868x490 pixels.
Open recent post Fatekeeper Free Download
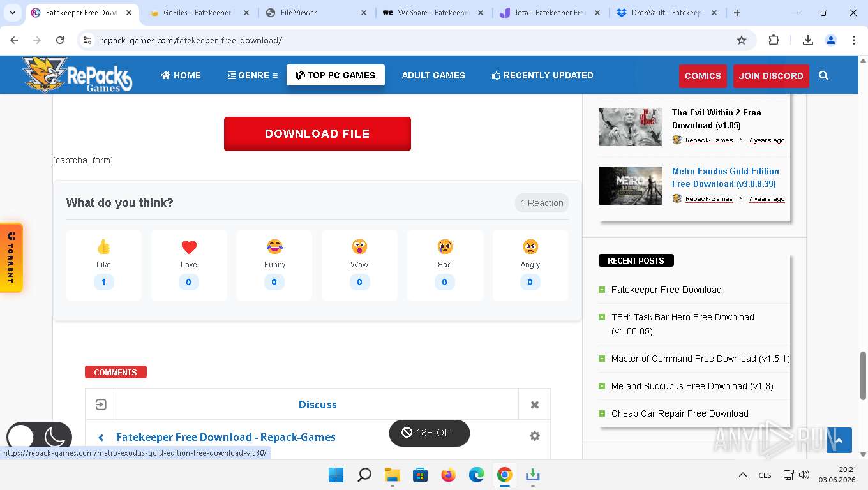pos(666,290)
